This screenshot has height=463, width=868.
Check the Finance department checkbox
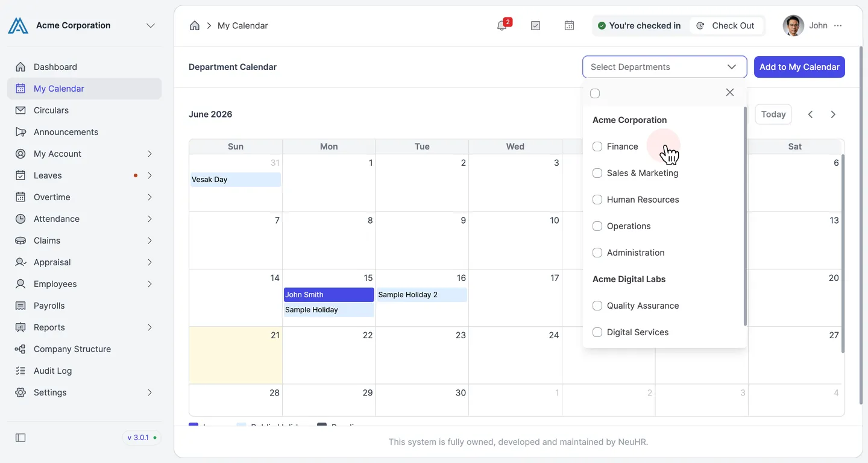pyautogui.click(x=597, y=146)
